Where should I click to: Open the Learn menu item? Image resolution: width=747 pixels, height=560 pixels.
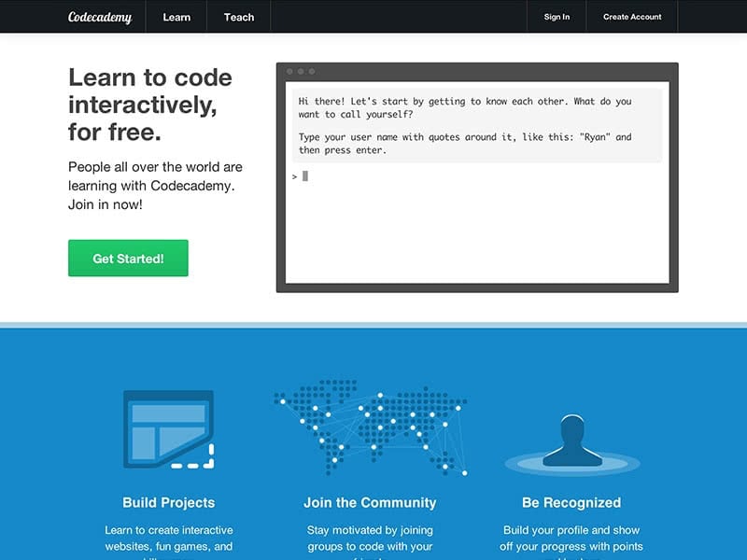(176, 17)
